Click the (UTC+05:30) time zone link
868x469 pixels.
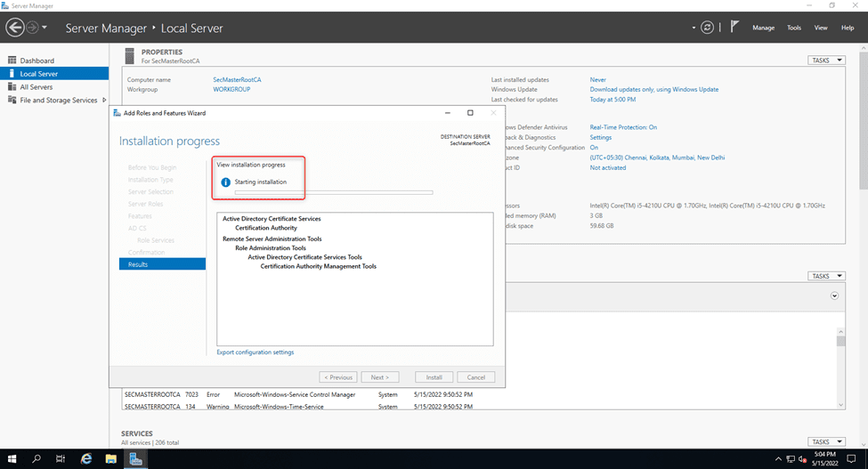tap(657, 158)
